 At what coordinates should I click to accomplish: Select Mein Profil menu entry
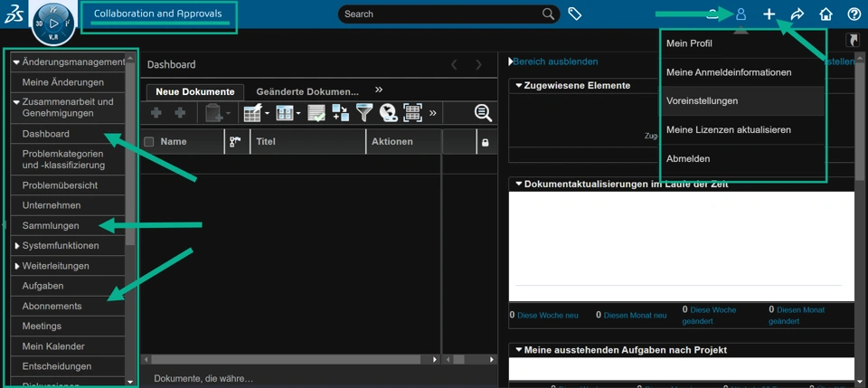point(689,43)
